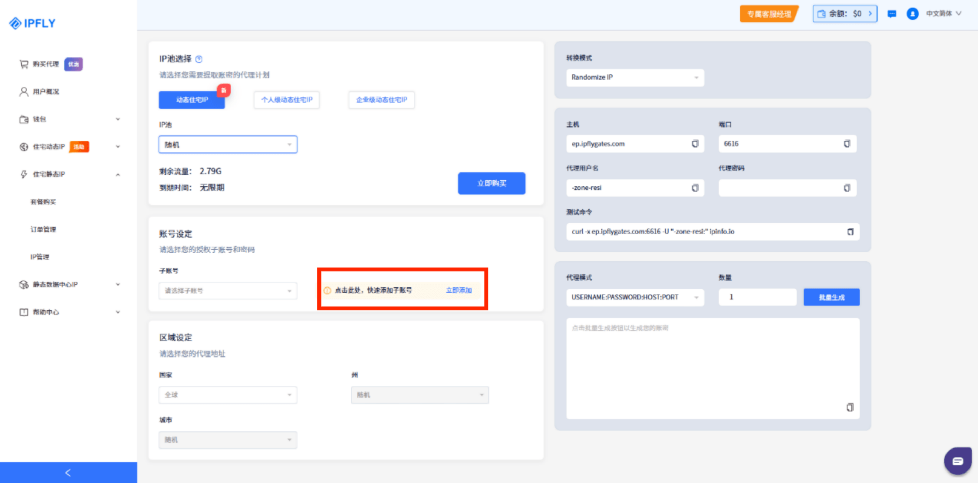Viewport: 980px width, 484px height.
Task: Click the lightning icon beside 住宅静态IP
Action: tap(24, 174)
